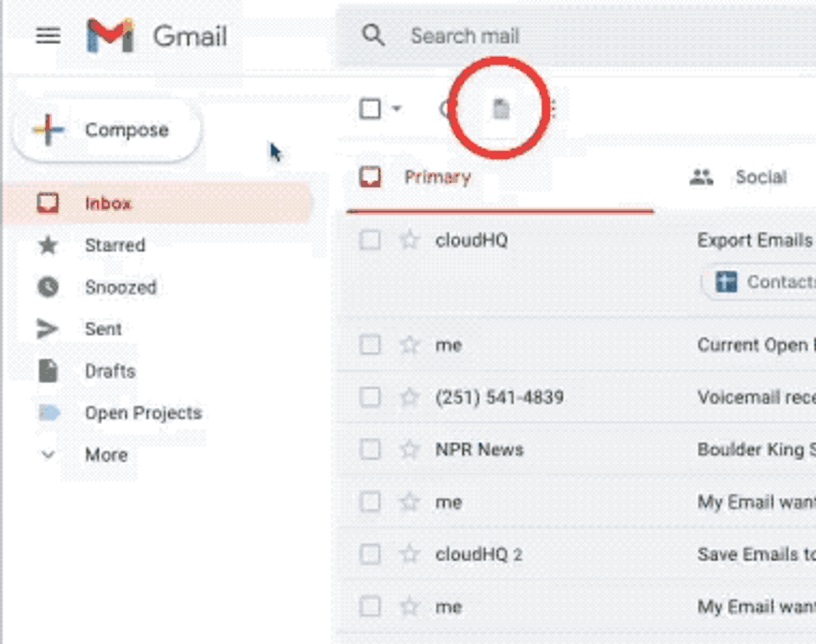816x644 pixels.
Task: Select the 'me' email checkbox above cloudHQ 2
Action: click(370, 502)
